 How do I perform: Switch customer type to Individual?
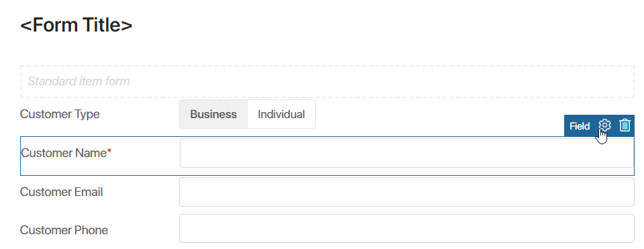(281, 114)
